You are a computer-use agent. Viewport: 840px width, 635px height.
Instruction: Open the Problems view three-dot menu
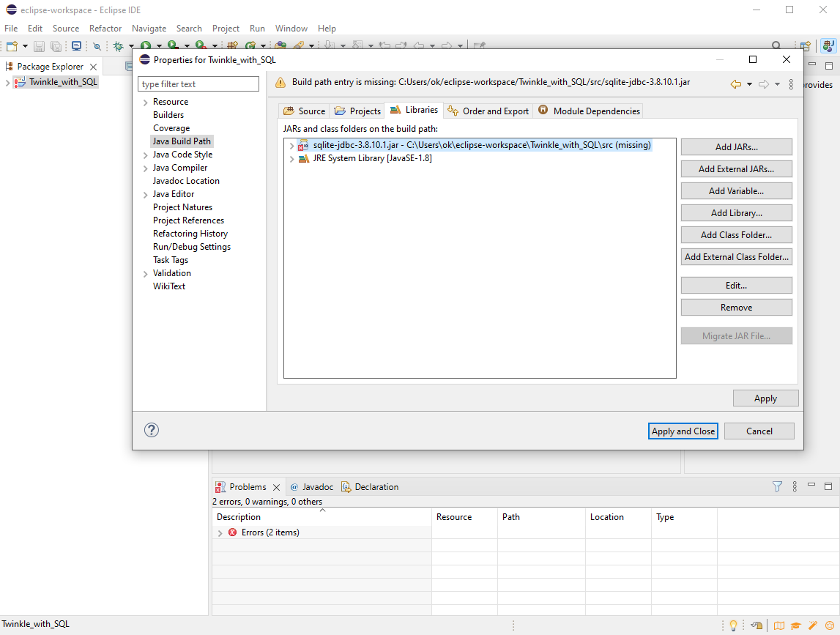coord(795,486)
